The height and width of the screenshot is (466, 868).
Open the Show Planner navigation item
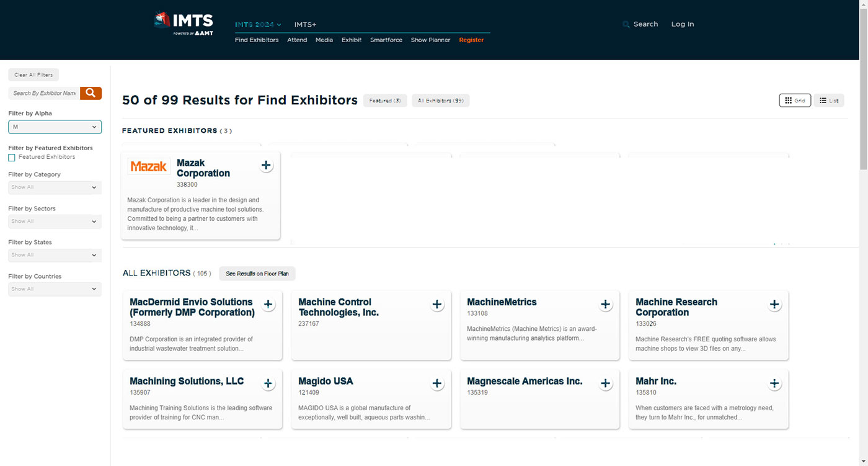431,40
